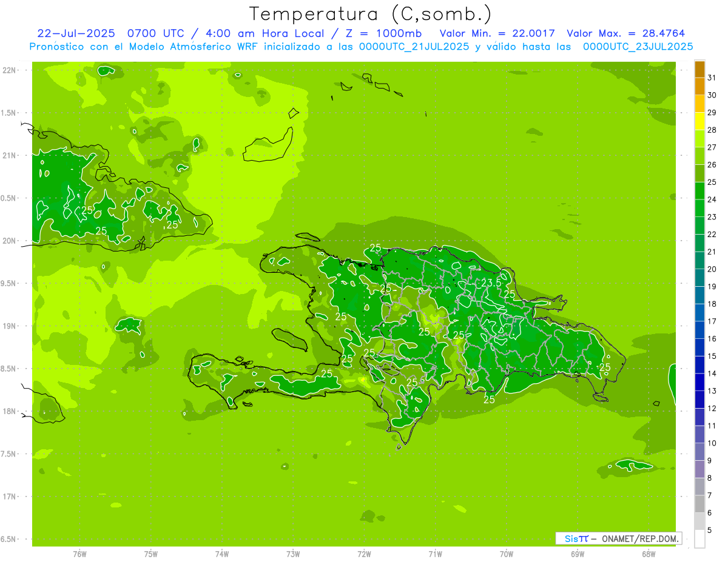Image resolution: width=728 pixels, height=562 pixels.
Task: Click the '73W' longitude label
Action: tap(293, 554)
